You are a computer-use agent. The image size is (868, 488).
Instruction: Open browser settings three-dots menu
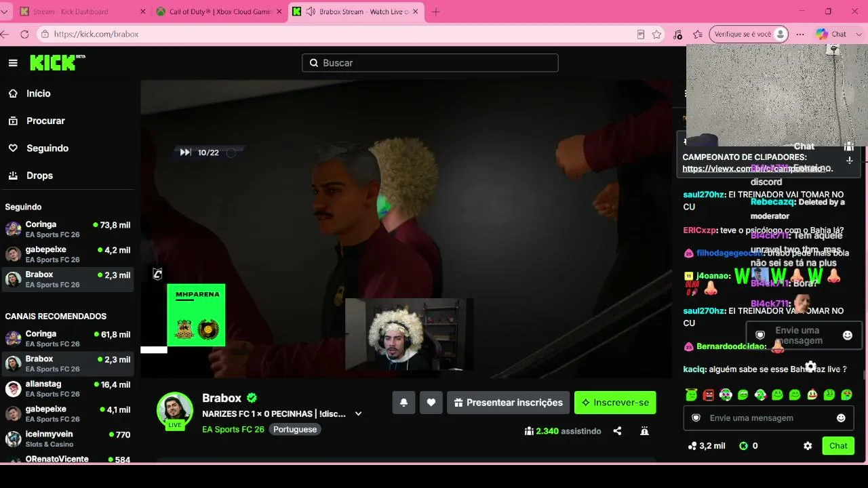coord(800,34)
